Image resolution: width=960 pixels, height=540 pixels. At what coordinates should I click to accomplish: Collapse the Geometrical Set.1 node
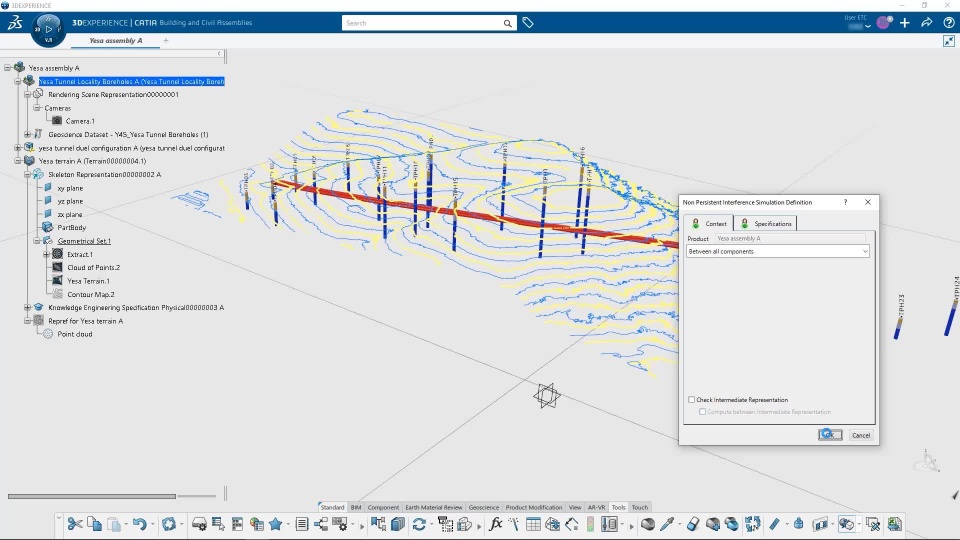pyautogui.click(x=37, y=241)
